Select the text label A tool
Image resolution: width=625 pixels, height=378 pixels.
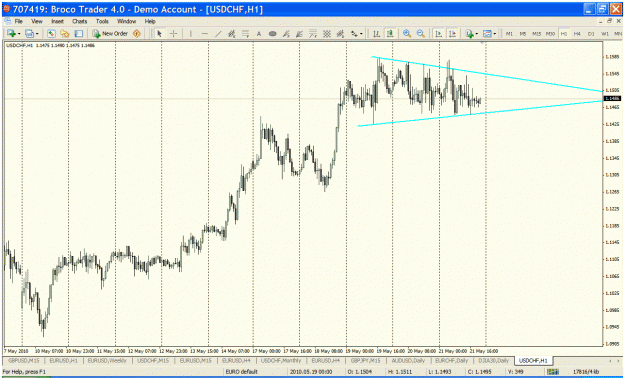259,33
